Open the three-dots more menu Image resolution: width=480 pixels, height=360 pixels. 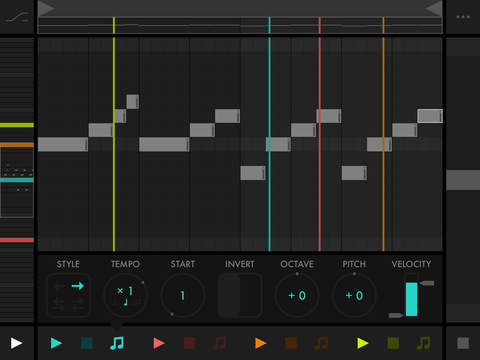pos(463,17)
